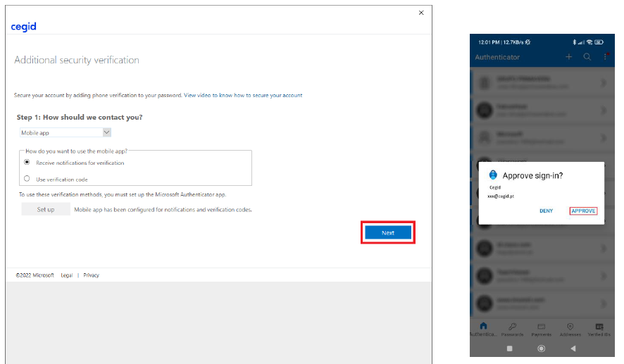Click the Next button

point(388,233)
